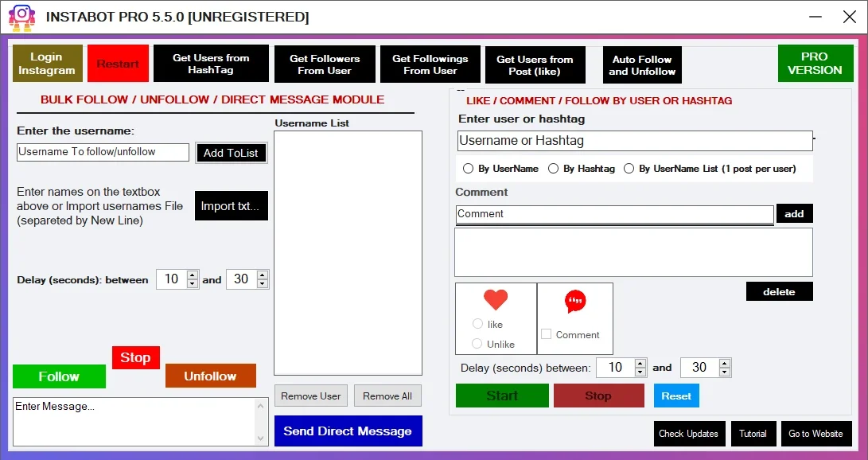The width and height of the screenshot is (868, 460).
Task: Click inside the comments list box
Action: tap(634, 252)
